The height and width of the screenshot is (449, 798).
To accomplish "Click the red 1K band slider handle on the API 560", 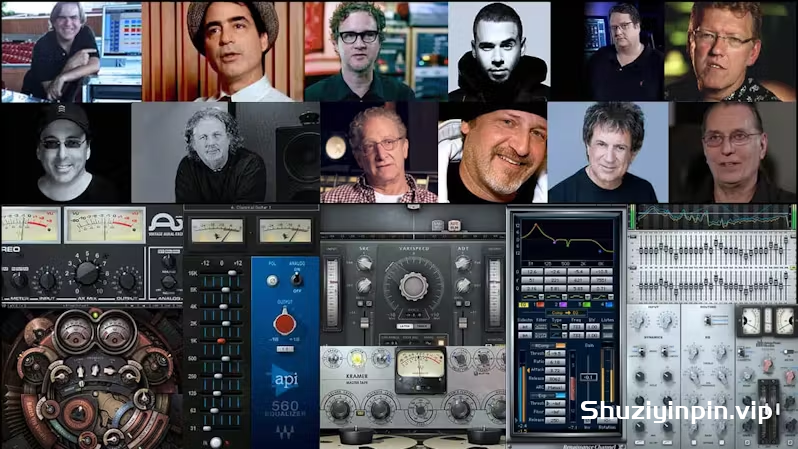I will pyautogui.click(x=221, y=341).
